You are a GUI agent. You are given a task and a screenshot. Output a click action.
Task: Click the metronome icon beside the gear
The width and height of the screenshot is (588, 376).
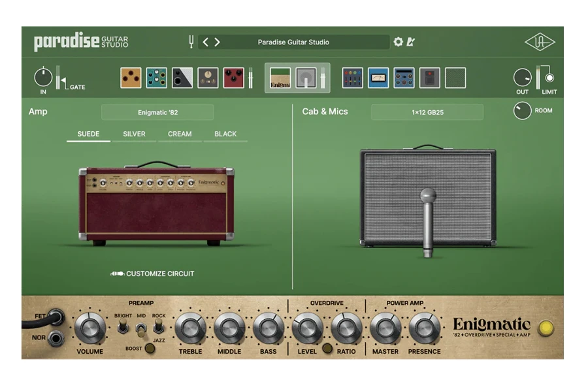tap(411, 42)
